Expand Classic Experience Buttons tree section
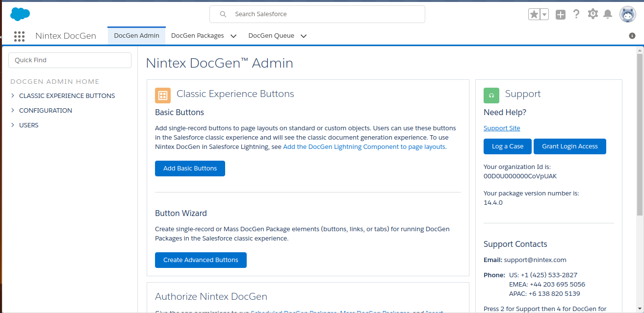 click(13, 96)
